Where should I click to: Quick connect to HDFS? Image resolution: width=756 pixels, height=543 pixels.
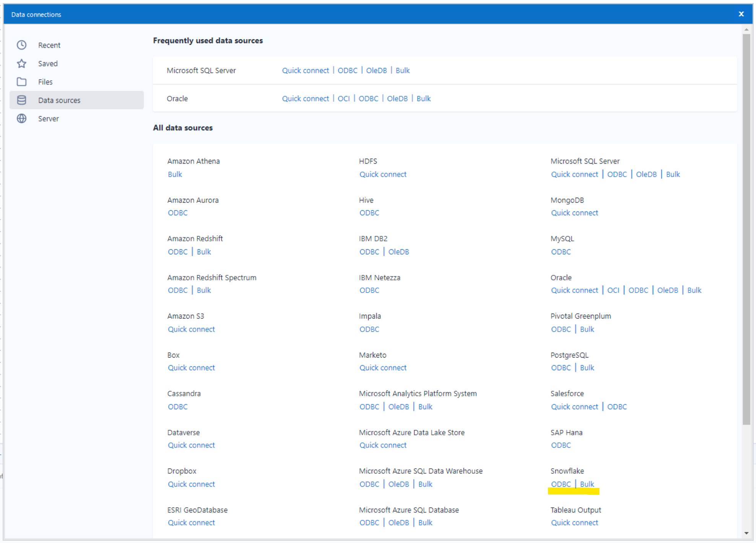click(x=383, y=174)
